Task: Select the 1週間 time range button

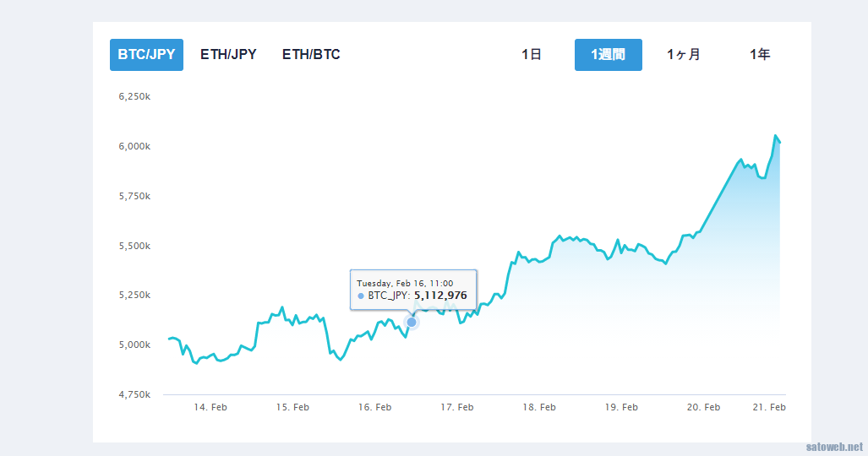Action: coord(609,55)
